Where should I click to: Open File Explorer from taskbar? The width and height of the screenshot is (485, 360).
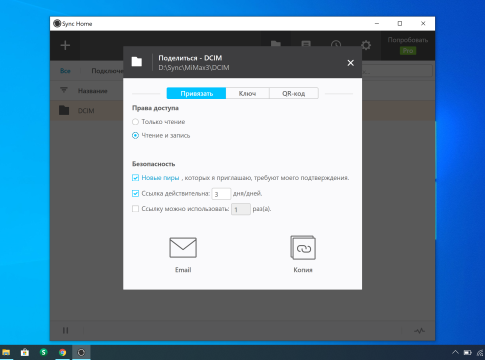click(6, 352)
